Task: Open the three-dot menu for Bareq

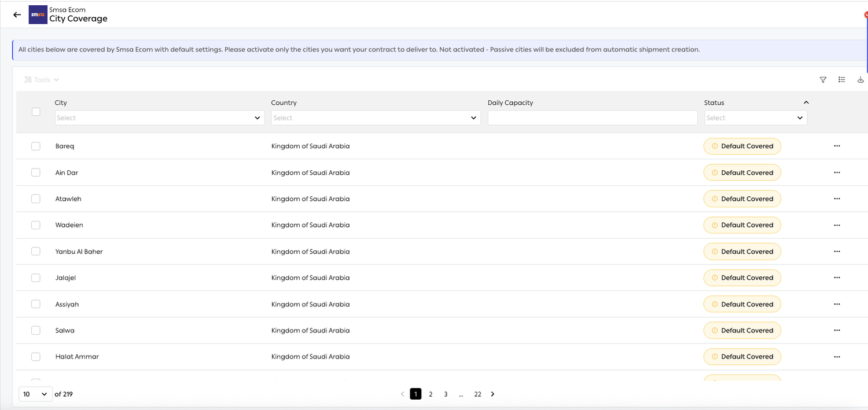Action: (837, 146)
